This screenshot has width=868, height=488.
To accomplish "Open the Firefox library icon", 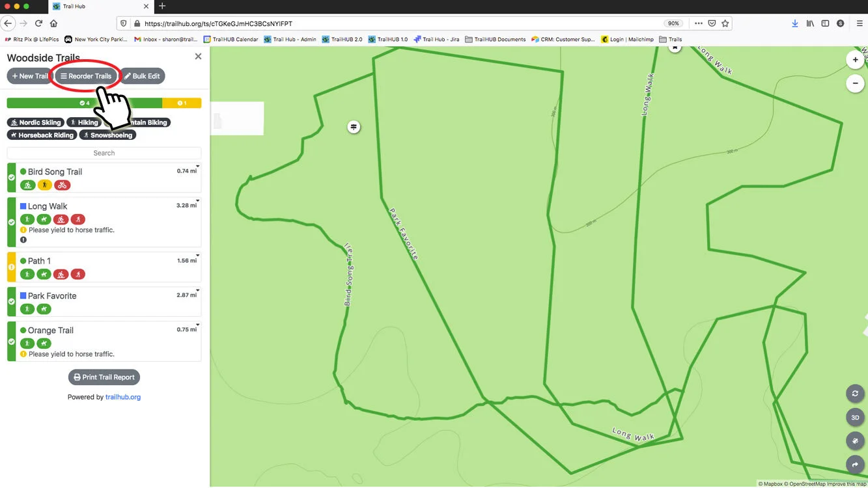I will pyautogui.click(x=811, y=23).
